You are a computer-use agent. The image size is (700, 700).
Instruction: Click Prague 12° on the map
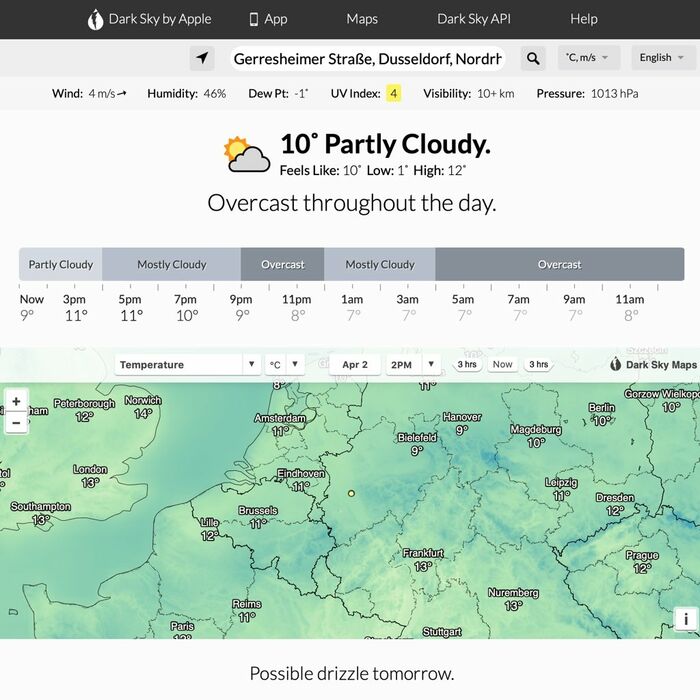(642, 561)
